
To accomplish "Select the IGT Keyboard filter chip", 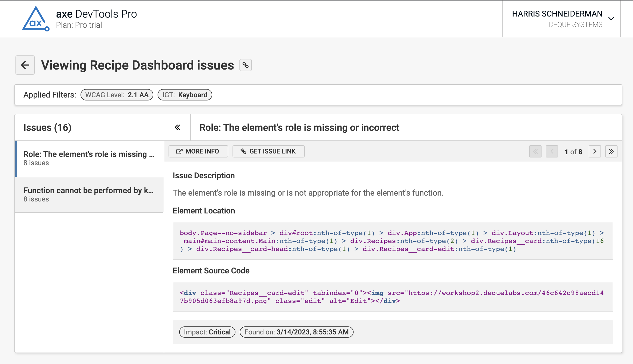I will pos(185,95).
